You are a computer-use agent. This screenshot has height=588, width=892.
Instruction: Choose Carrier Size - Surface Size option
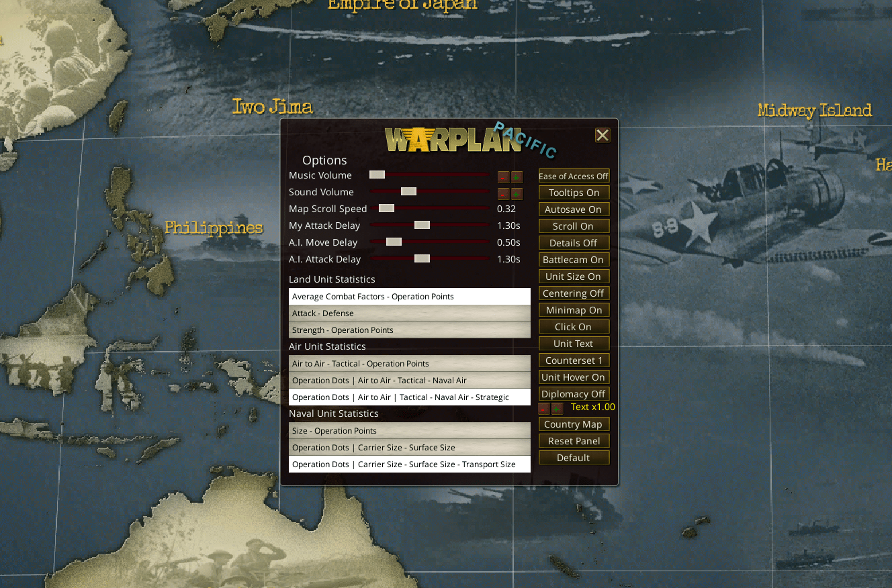tap(410, 448)
